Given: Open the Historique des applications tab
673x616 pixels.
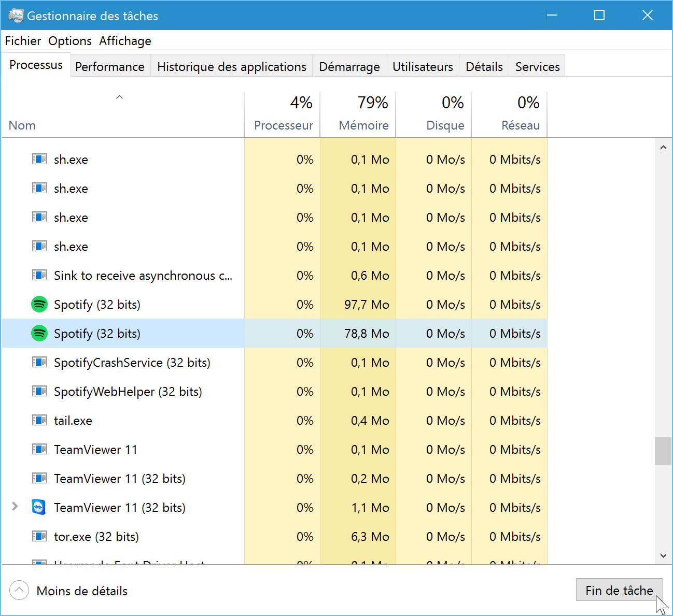Looking at the screenshot, I should pos(231,66).
